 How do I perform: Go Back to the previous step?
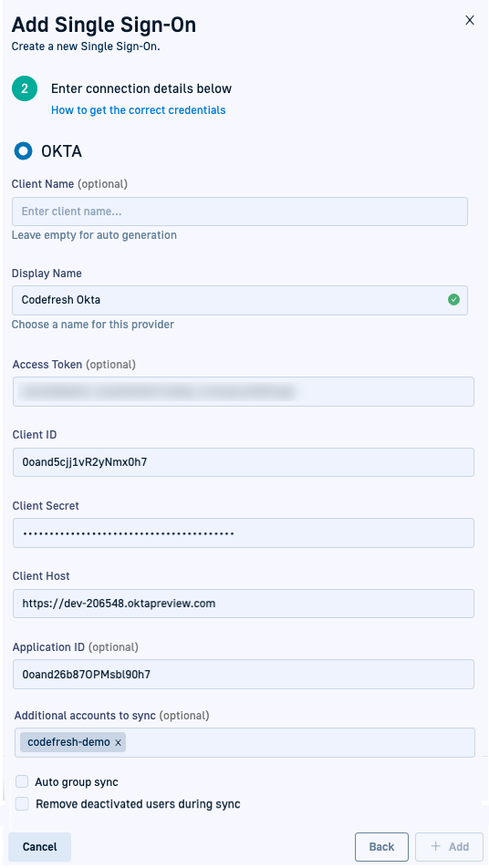point(381,846)
